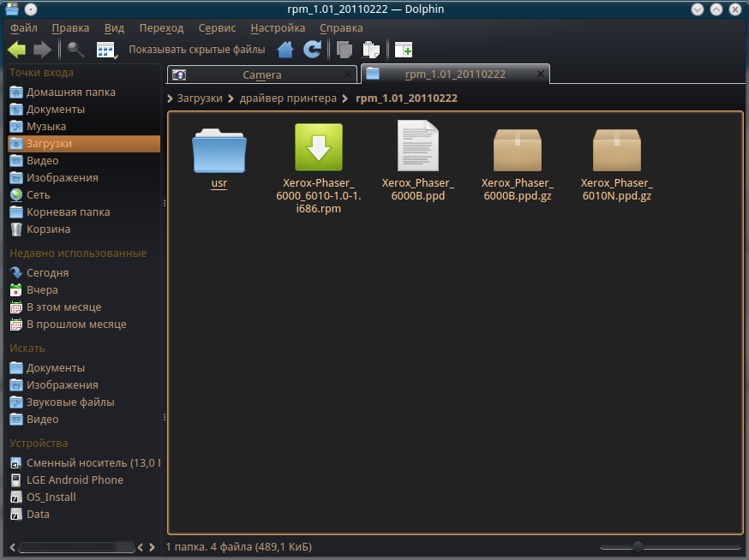This screenshot has height=560, width=749.
Task: Click the blue Reload icon
Action: (x=312, y=50)
